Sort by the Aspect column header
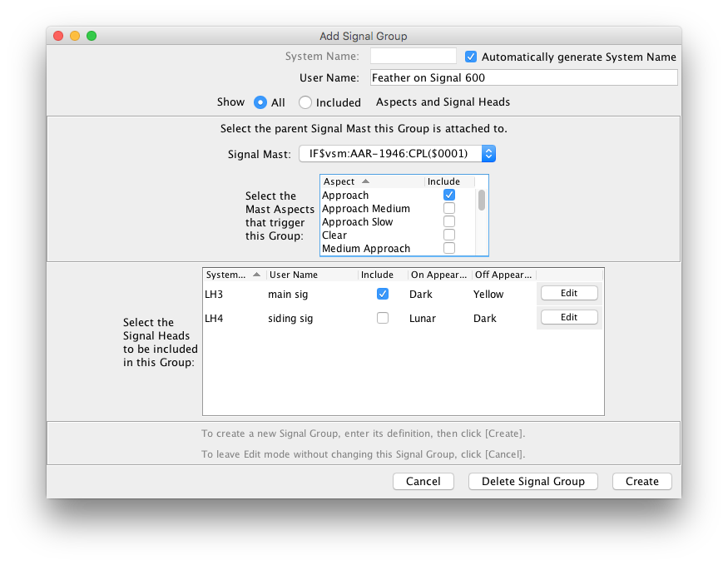The width and height of the screenshot is (728, 565). pos(371,181)
